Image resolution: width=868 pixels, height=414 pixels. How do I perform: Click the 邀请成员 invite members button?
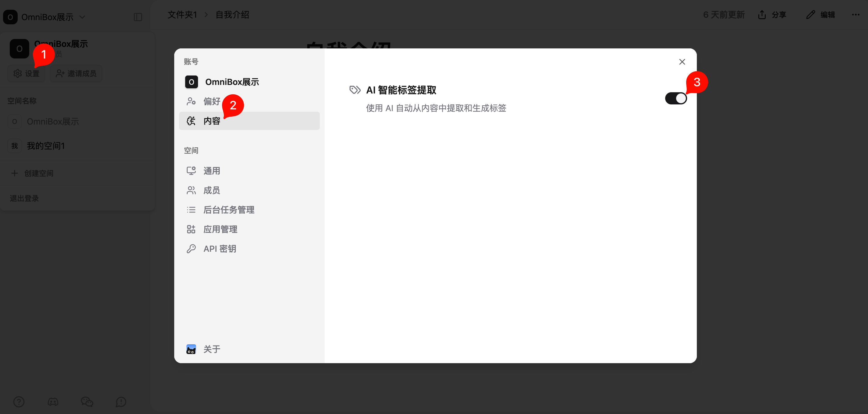[76, 73]
